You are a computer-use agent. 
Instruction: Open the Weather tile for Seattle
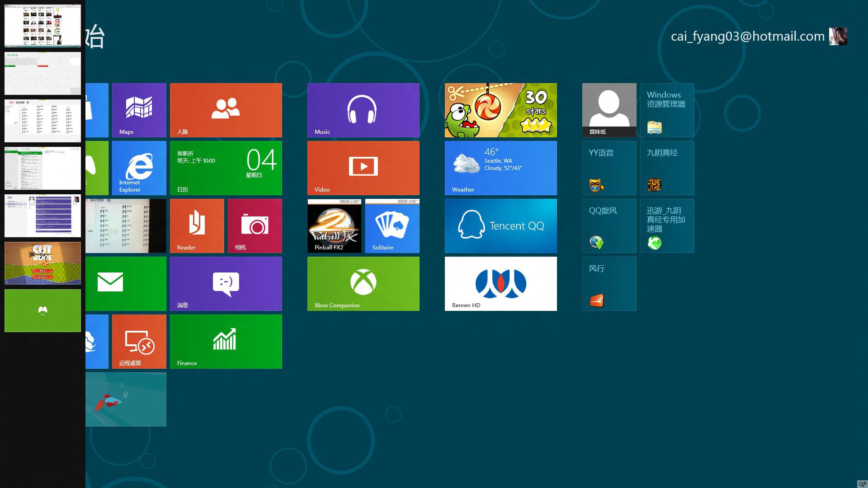point(500,168)
